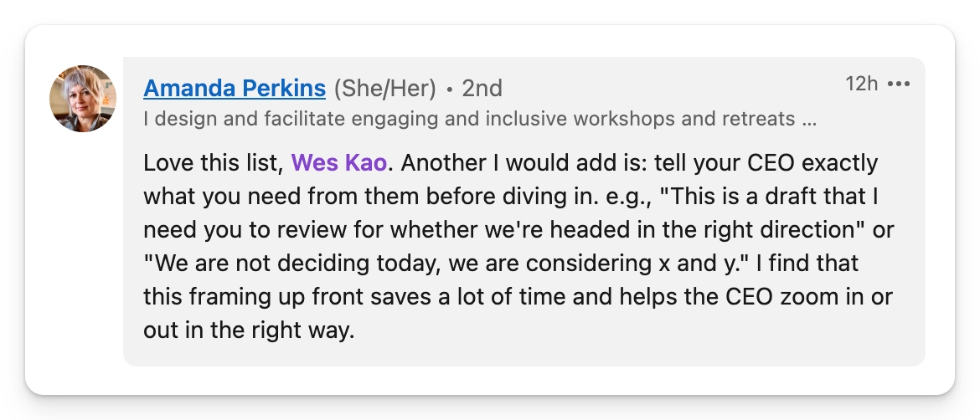The width and height of the screenshot is (980, 420).
Task: Click the 2nd degree connection indicator
Action: pyautogui.click(x=482, y=88)
